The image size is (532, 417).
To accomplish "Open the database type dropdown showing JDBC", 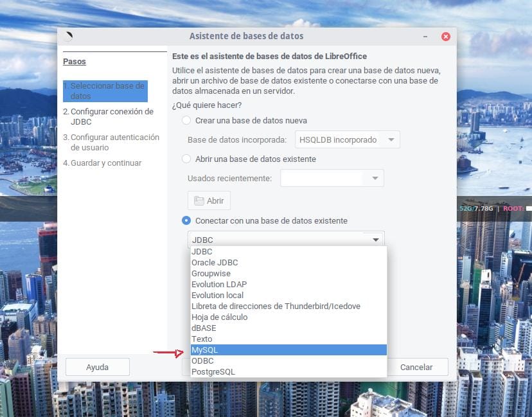I will click(x=376, y=239).
